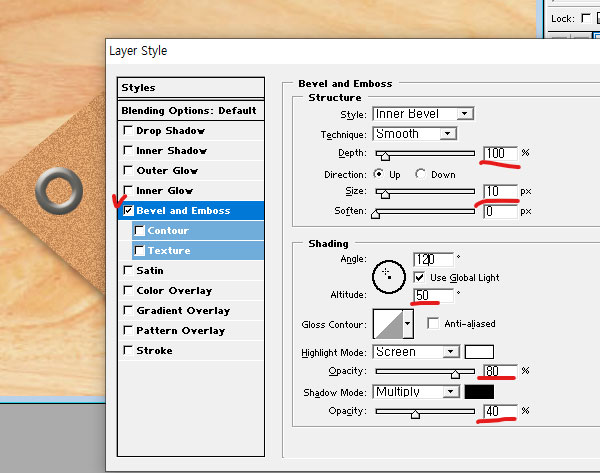
Task: Tick the Stroke checkbox
Action: 128,350
